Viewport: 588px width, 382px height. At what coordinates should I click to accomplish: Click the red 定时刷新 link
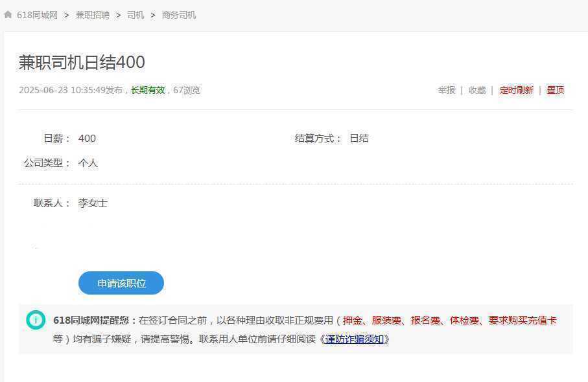tap(516, 90)
